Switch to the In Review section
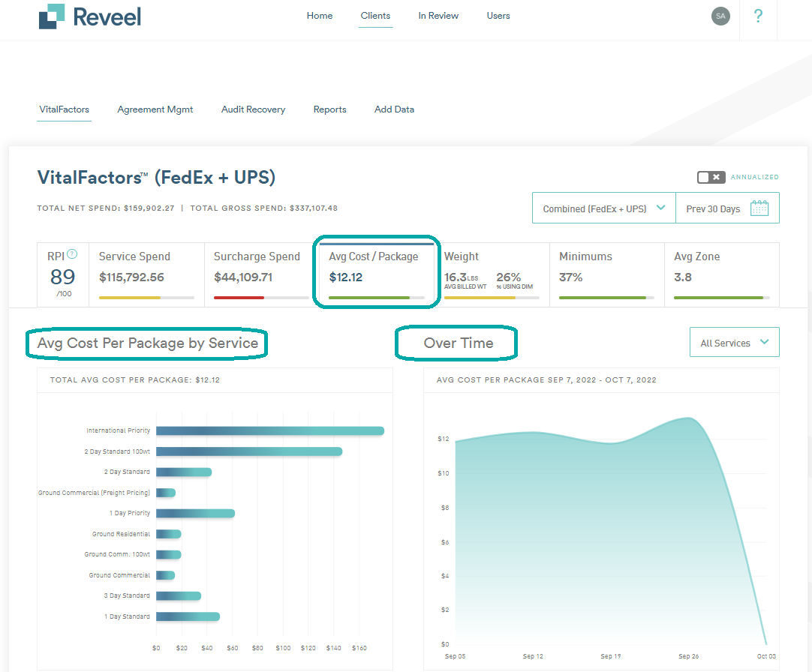The height and width of the screenshot is (672, 812). (x=438, y=16)
